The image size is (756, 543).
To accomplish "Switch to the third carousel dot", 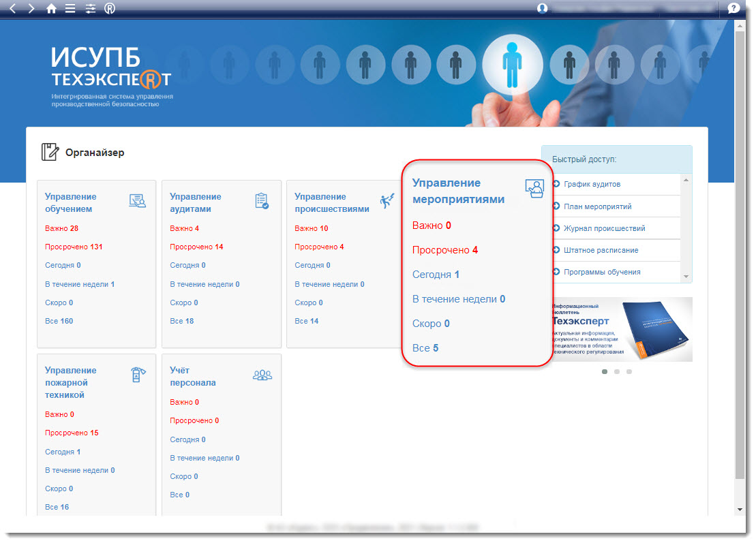I will pyautogui.click(x=629, y=372).
